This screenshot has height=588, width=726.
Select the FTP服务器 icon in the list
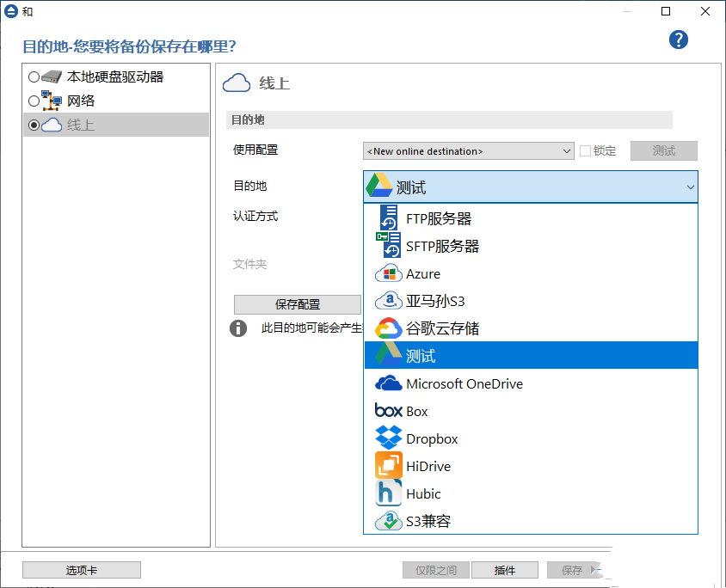point(389,217)
